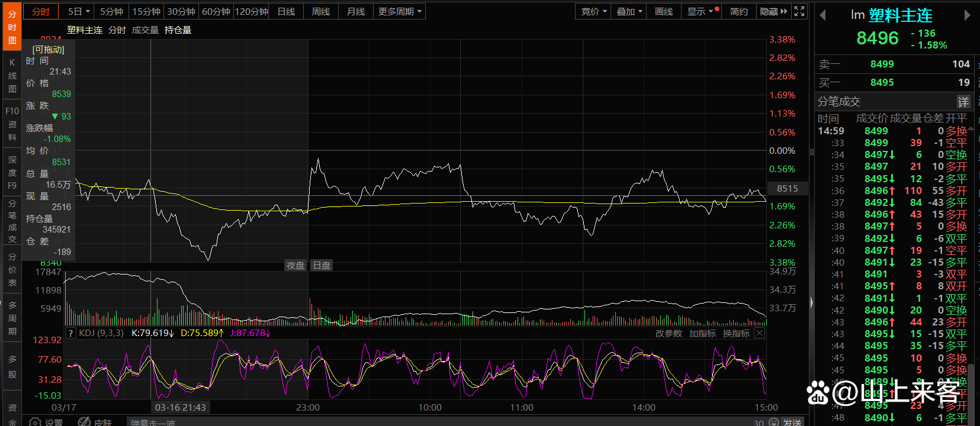This screenshot has width=980, height=426.
Task: Switch chart to 日盘 day session
Action: pyautogui.click(x=322, y=266)
